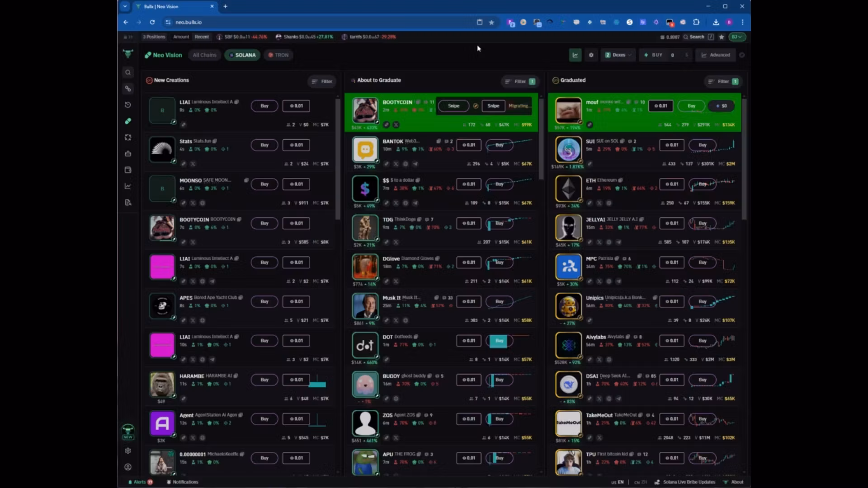Toggle the green chart view button

point(575,55)
